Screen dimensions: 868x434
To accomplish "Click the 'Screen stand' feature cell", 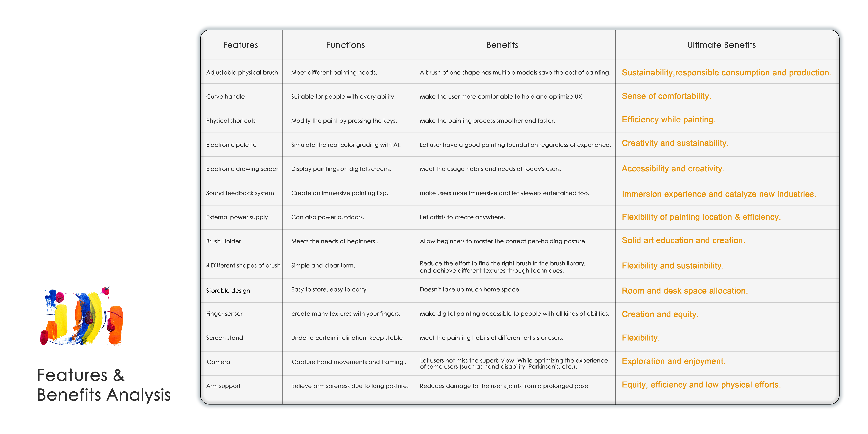I will click(x=224, y=338).
